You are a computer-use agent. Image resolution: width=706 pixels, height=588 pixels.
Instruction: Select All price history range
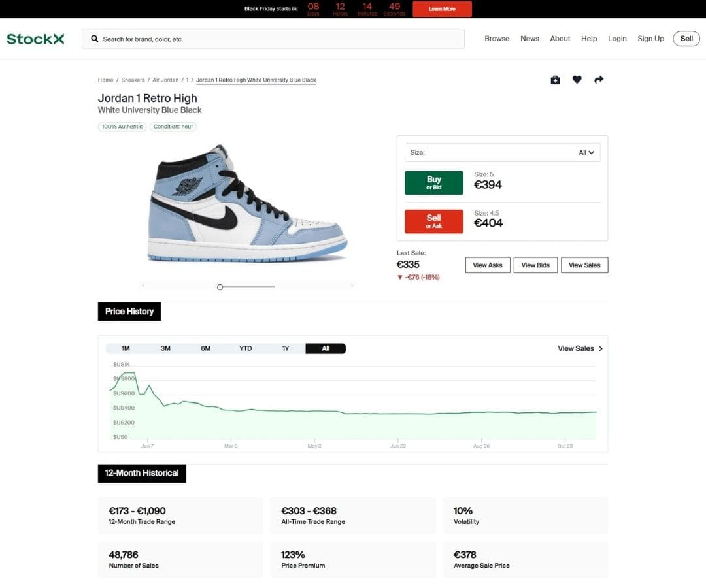pyautogui.click(x=326, y=349)
